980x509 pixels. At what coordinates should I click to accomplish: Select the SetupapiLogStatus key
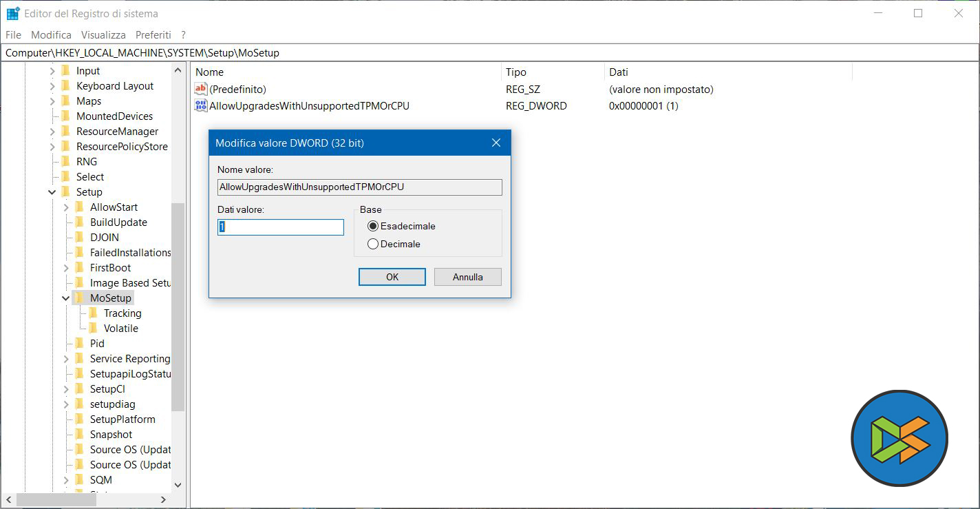pos(129,374)
